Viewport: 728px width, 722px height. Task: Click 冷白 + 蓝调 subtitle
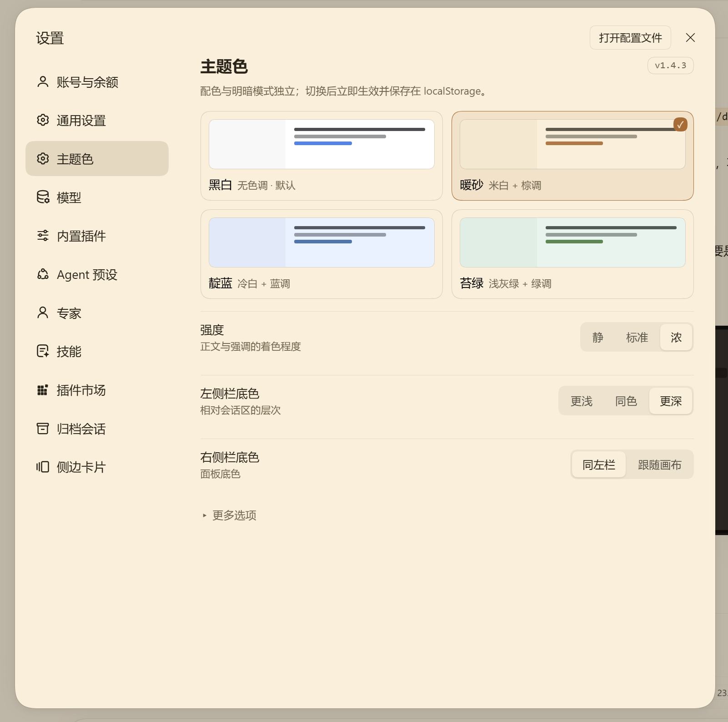tap(264, 284)
